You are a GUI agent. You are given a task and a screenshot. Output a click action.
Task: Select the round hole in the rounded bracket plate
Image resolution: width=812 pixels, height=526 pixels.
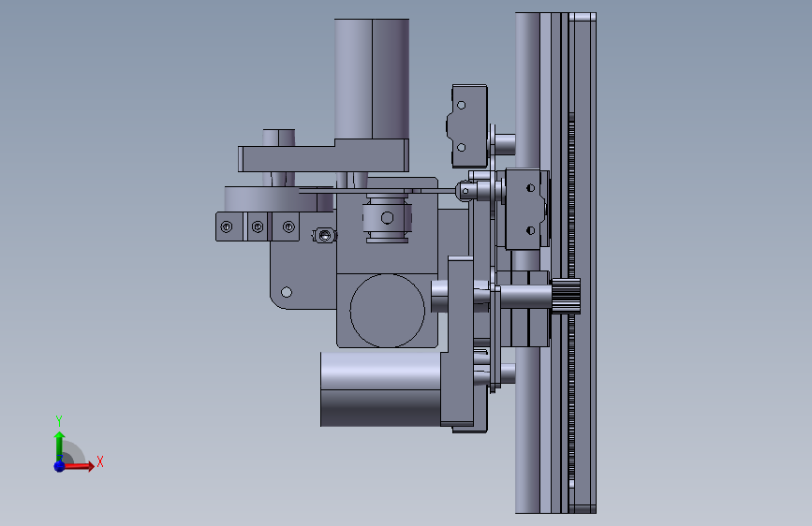pyautogui.click(x=287, y=293)
